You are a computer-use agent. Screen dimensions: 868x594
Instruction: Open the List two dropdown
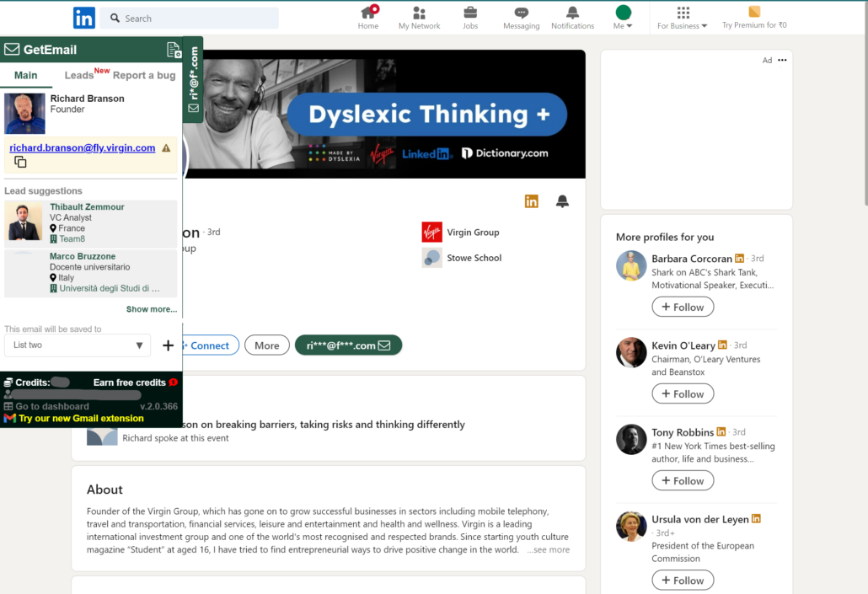click(78, 345)
